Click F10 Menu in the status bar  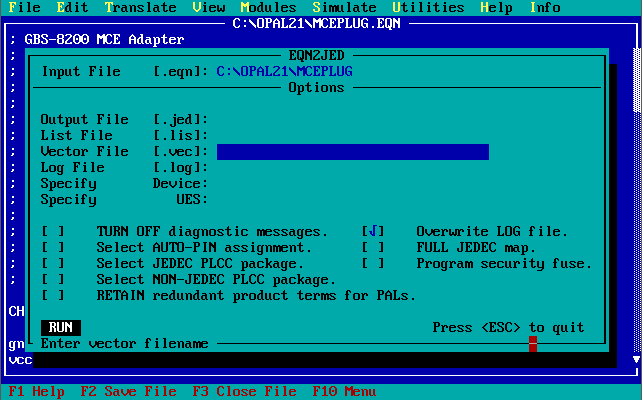tap(344, 392)
